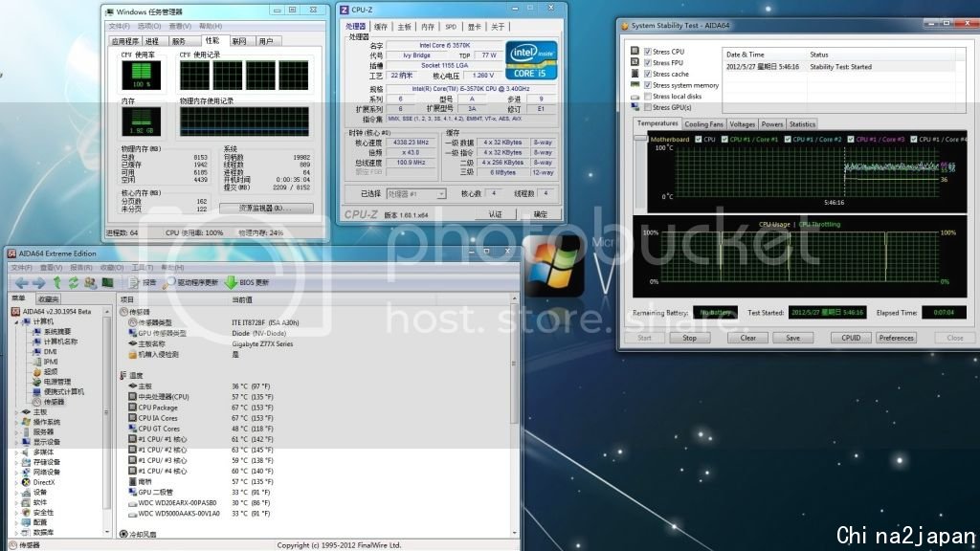This screenshot has height=551, width=980.
Task: Click the AIDA64 toolbar forward arrow
Action: click(38, 283)
